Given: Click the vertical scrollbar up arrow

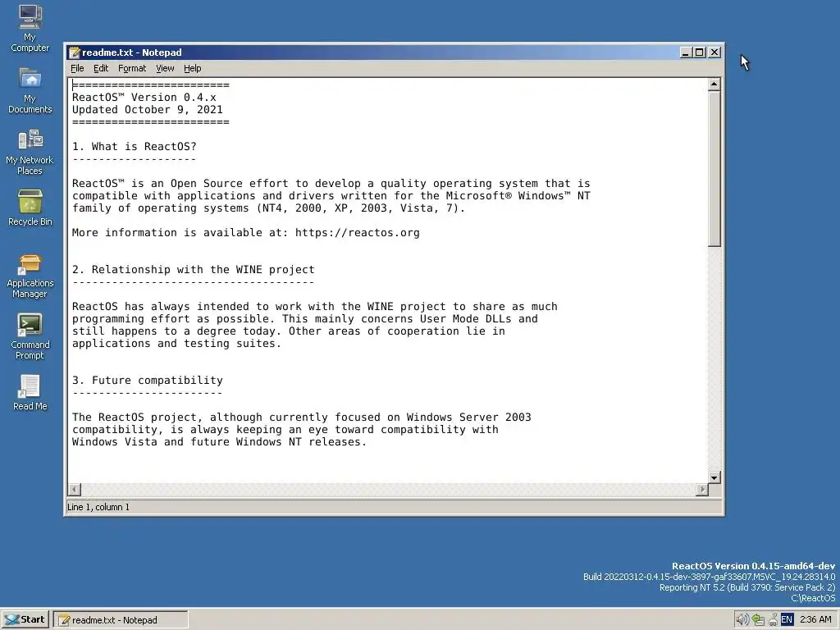Looking at the screenshot, I should tap(714, 84).
